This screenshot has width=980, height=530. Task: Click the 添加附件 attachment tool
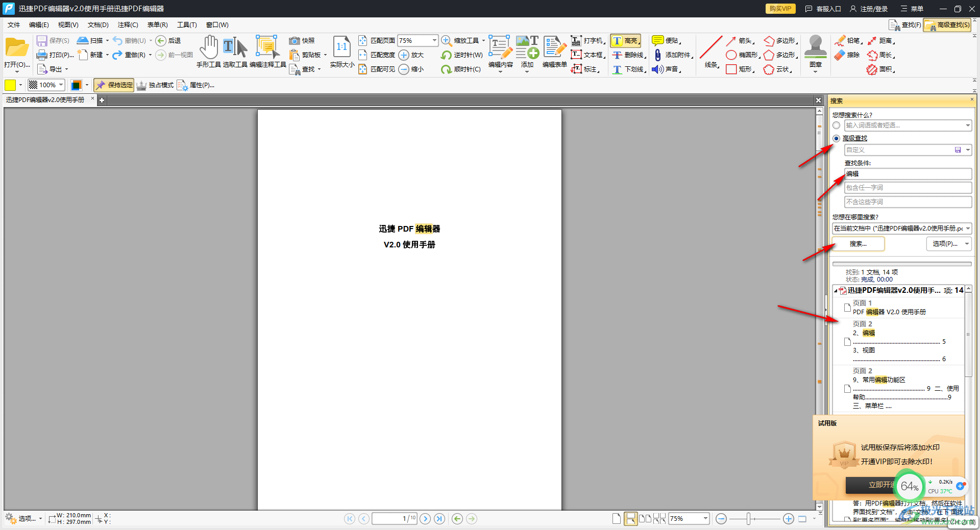point(673,55)
